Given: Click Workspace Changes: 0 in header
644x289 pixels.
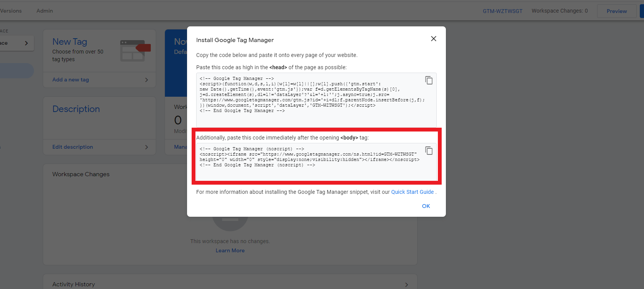Looking at the screenshot, I should click(x=559, y=11).
